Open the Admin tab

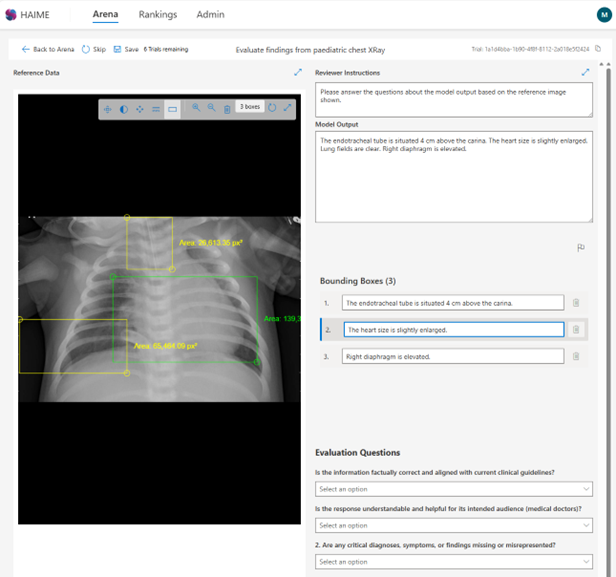click(211, 15)
